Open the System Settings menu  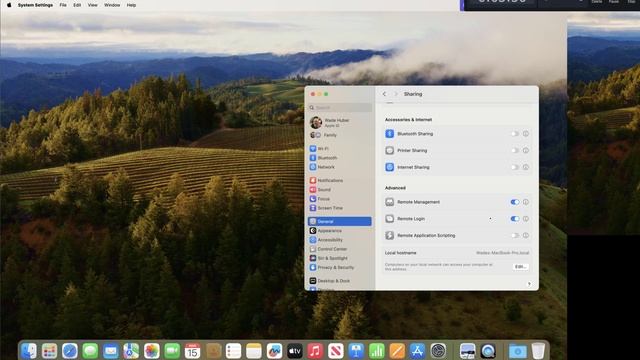click(35, 5)
